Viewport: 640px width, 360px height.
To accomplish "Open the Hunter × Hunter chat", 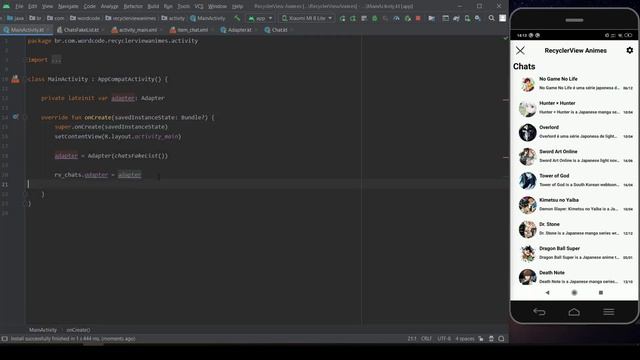I will (574, 108).
